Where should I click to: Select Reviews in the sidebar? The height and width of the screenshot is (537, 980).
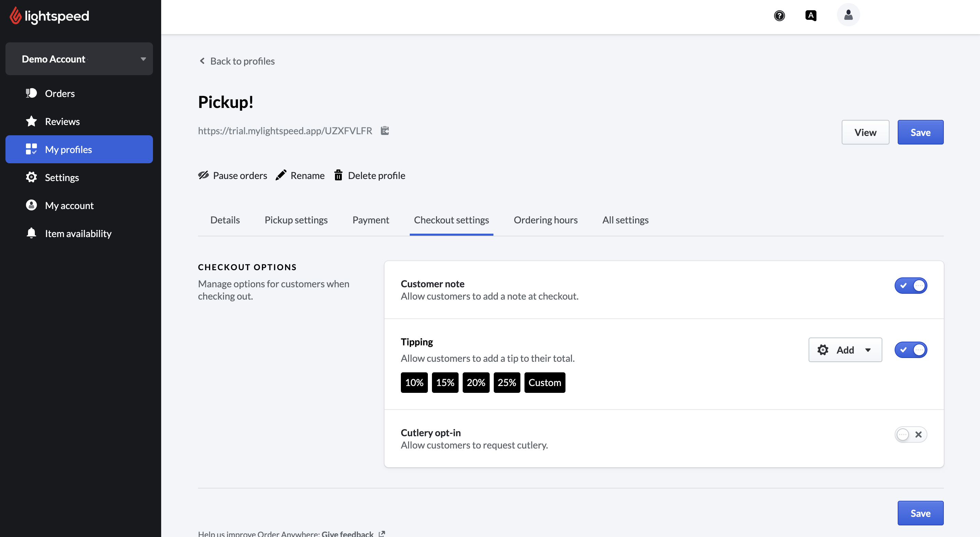(x=62, y=121)
